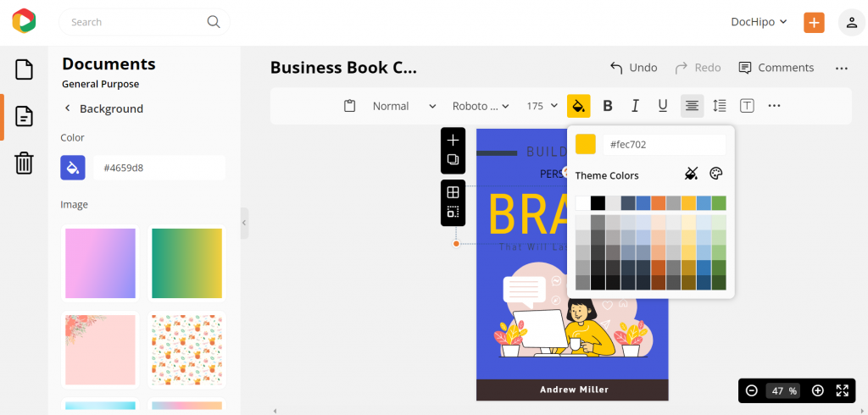Open the line spacing tool
Image resolution: width=868 pixels, height=415 pixels.
[719, 106]
